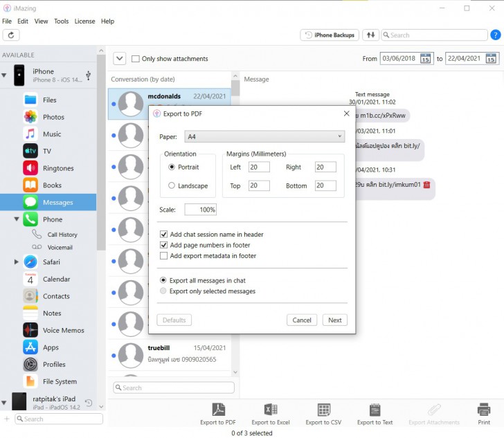This screenshot has width=504, height=438.
Task: Open the Tools menu
Action: coord(62,21)
